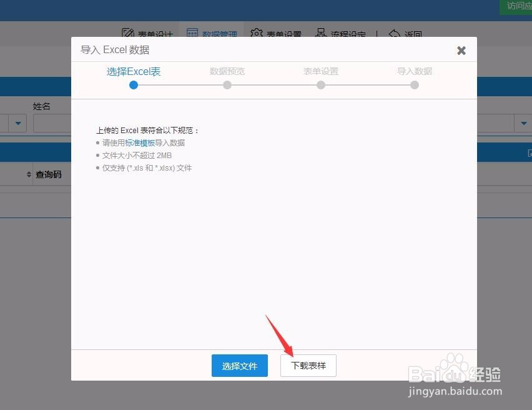The width and height of the screenshot is (532, 410).
Task: Open the dropdown at far right of filter row
Action: pyautogui.click(x=523, y=123)
